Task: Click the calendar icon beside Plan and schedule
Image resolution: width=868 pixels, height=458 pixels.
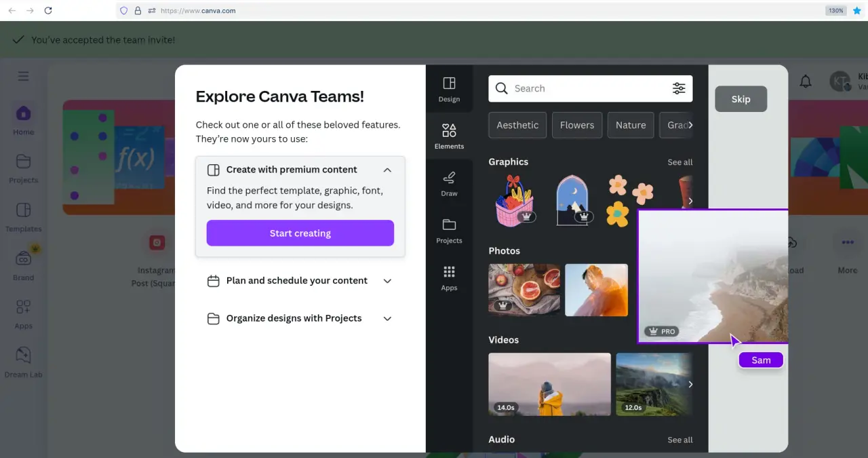Action: [213, 281]
